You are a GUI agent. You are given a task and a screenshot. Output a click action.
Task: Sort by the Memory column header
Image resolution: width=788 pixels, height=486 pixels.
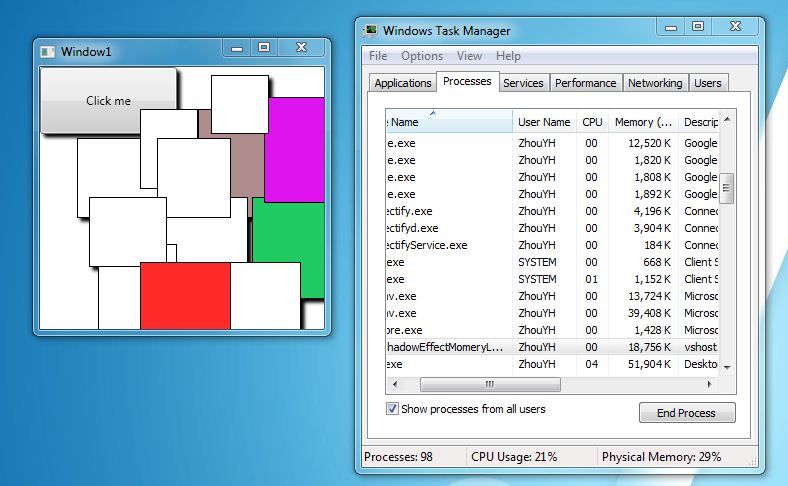tap(643, 122)
